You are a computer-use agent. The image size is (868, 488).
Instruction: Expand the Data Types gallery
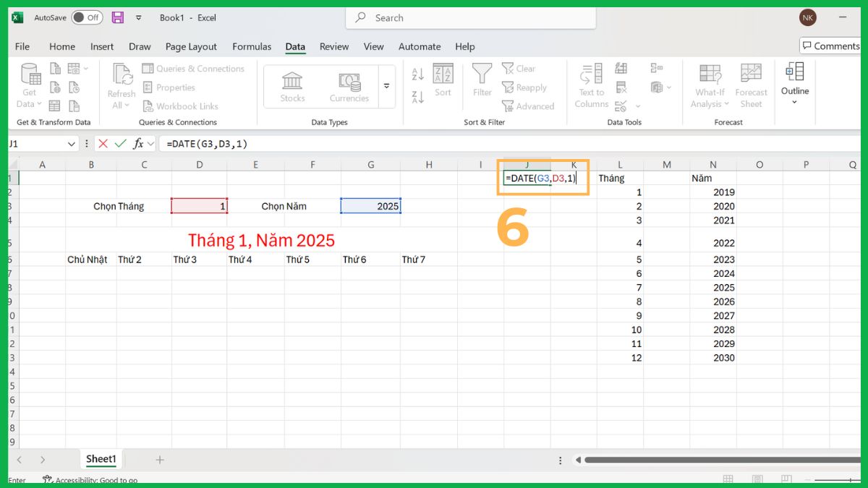point(387,86)
